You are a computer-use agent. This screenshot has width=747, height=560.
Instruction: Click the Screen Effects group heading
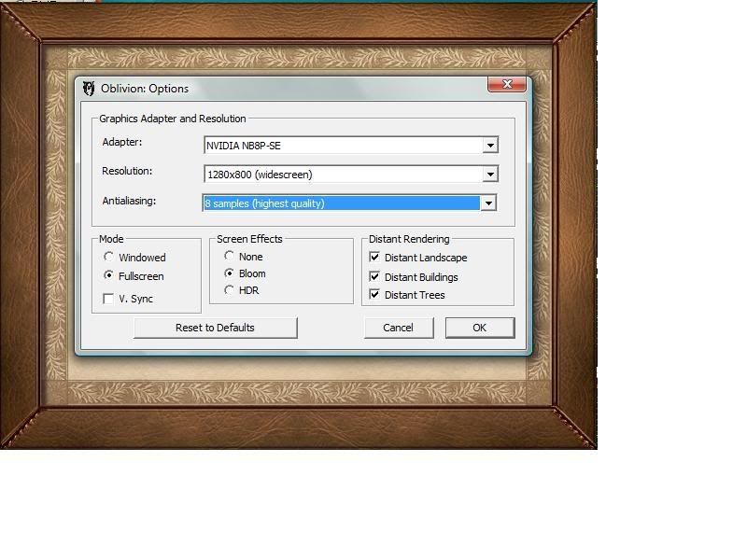point(249,239)
